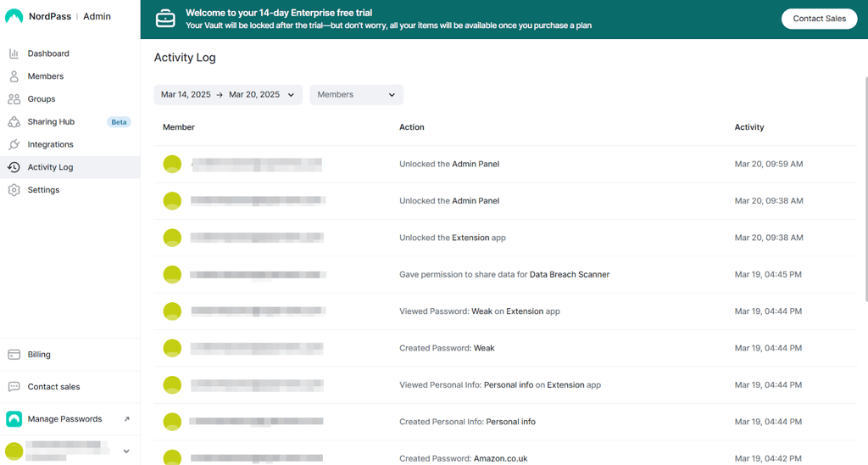Click "Created Password: Amazon.co.uk" entry
This screenshot has width=868, height=465.
point(464,459)
